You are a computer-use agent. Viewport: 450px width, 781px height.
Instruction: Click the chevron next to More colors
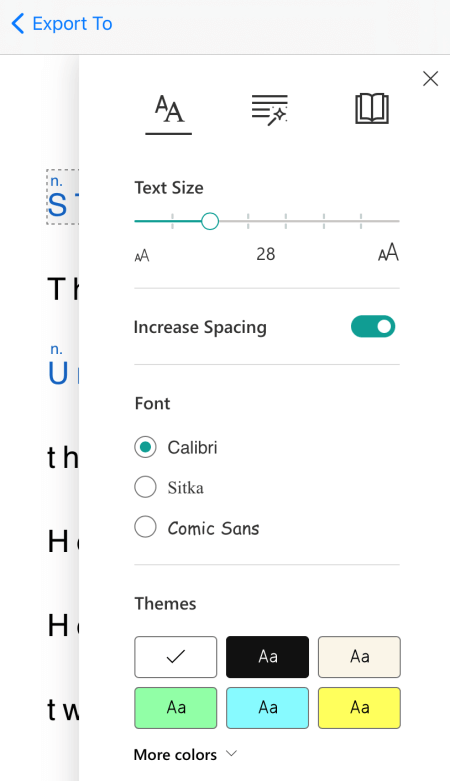pos(231,754)
